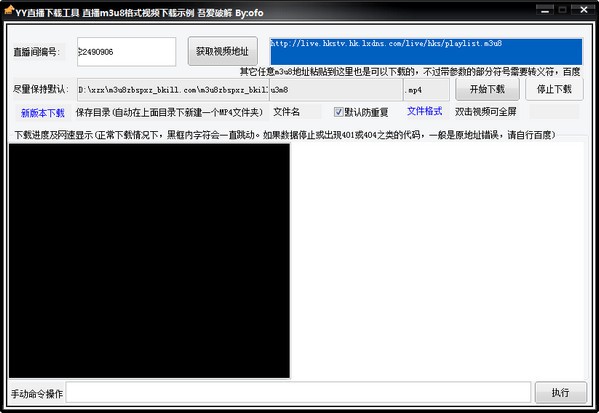Click the 执行 button
This screenshot has width=599, height=413.
click(x=560, y=392)
